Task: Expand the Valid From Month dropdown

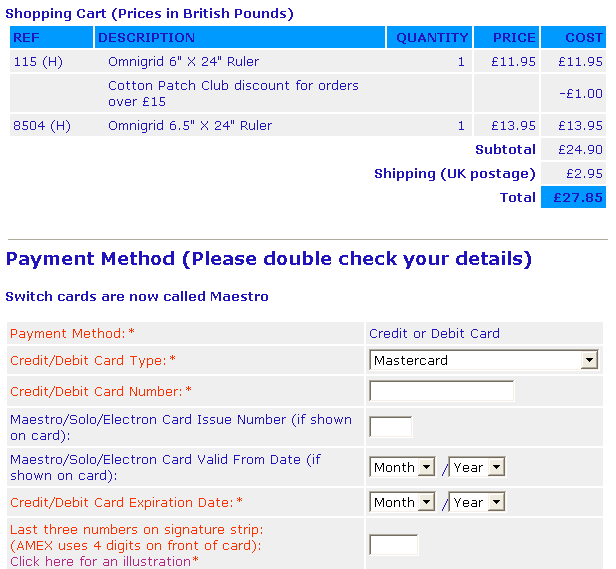Action: click(403, 467)
